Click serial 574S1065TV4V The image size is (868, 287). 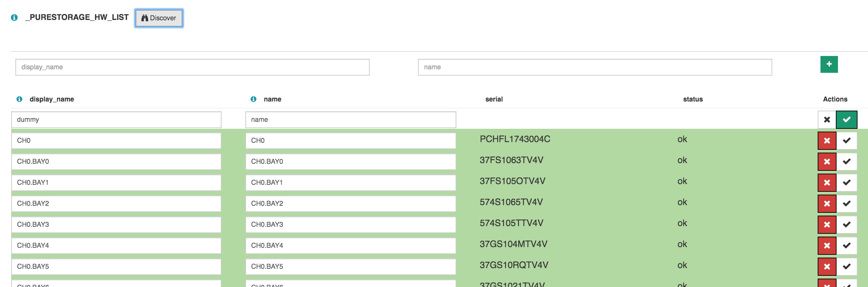[511, 202]
